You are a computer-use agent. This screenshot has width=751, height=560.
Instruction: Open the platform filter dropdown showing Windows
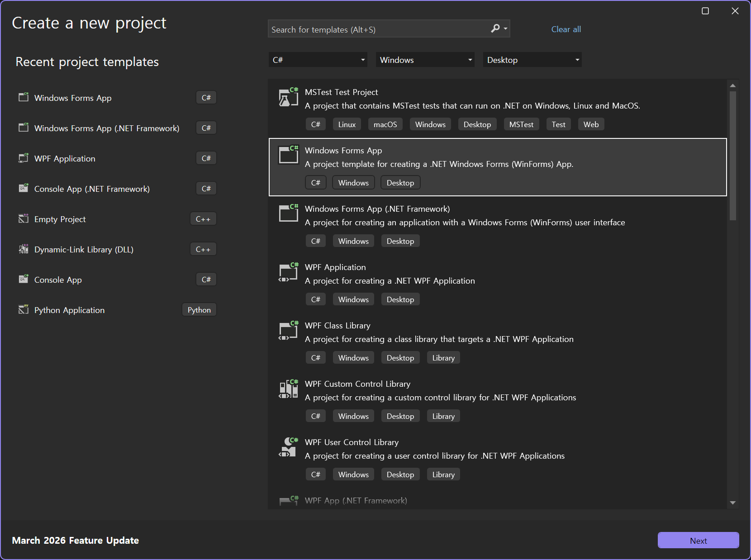pos(425,60)
